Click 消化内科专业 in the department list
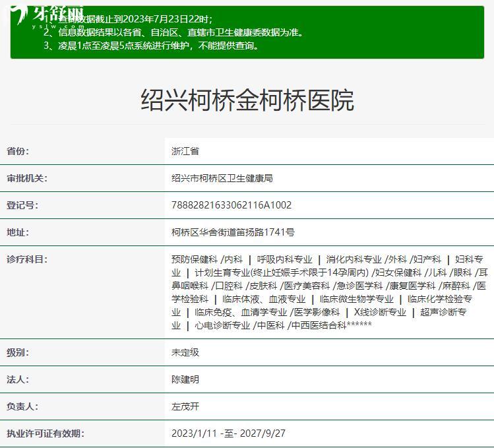This screenshot has height=448, width=494. [x=354, y=259]
